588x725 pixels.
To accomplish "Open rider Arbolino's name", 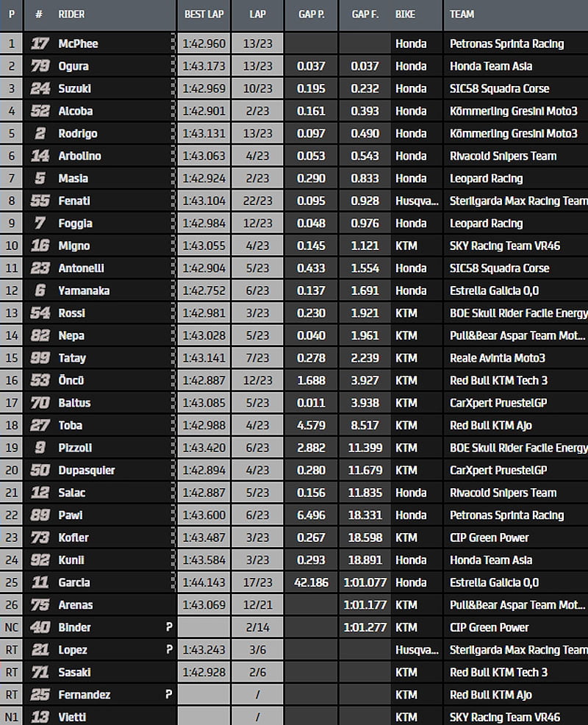I will pos(79,156).
